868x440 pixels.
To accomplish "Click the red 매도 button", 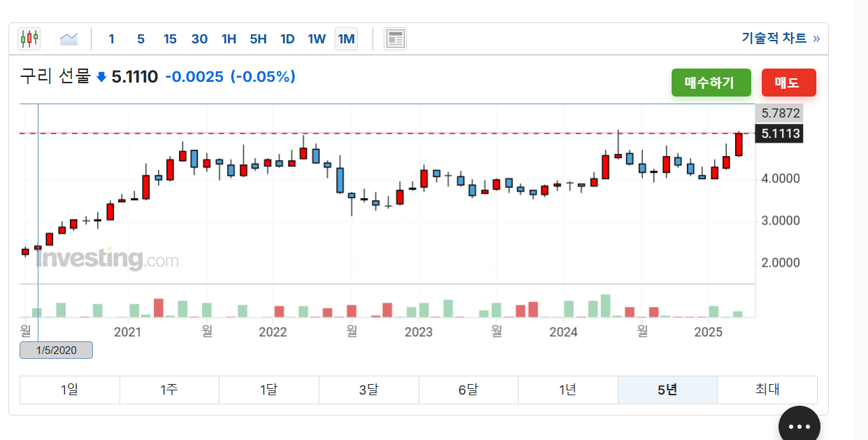I will pyautogui.click(x=788, y=83).
